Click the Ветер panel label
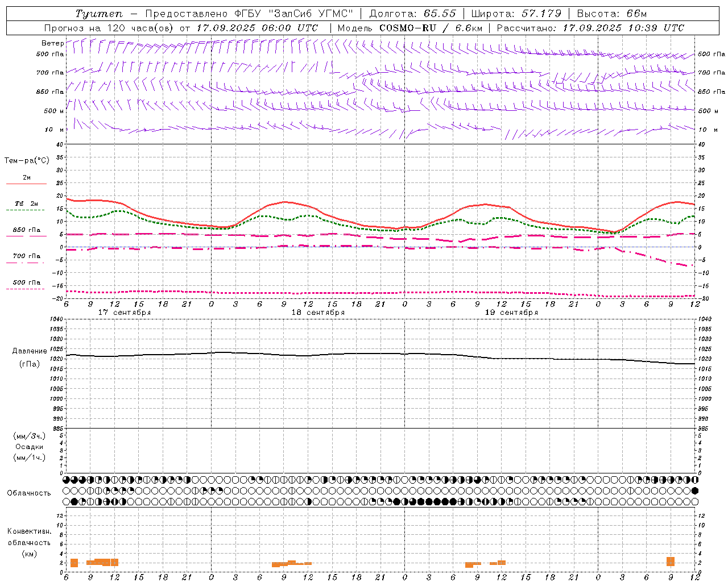The image size is (728, 582). coord(52,43)
